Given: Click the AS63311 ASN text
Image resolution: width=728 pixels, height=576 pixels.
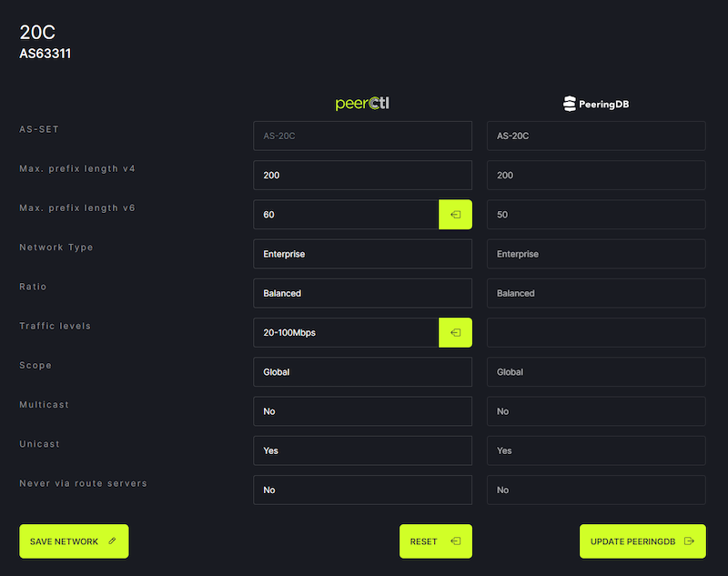Looking at the screenshot, I should [x=45, y=54].
